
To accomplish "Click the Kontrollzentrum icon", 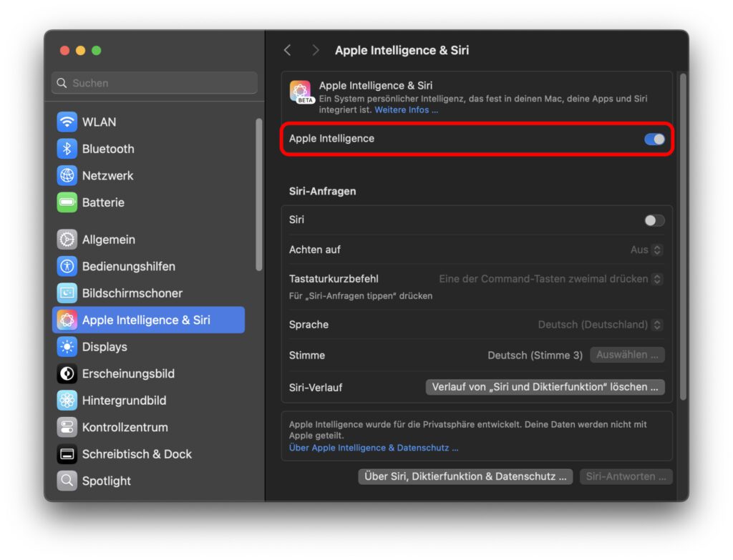I will point(67,427).
